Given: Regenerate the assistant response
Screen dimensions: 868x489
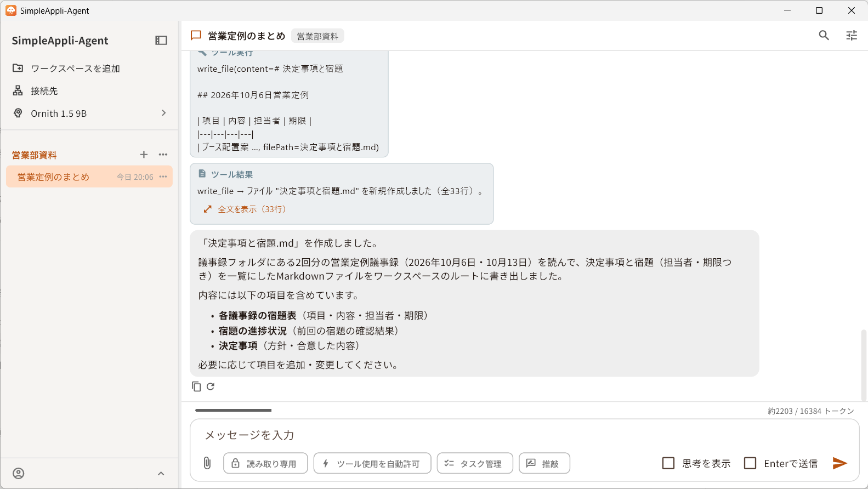Looking at the screenshot, I should click(211, 386).
